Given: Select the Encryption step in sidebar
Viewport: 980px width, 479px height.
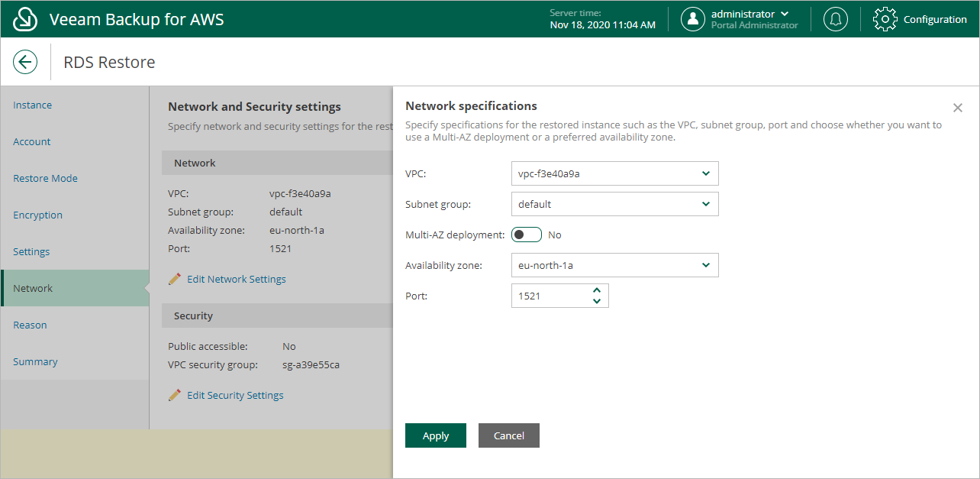Looking at the screenshot, I should [75, 215].
